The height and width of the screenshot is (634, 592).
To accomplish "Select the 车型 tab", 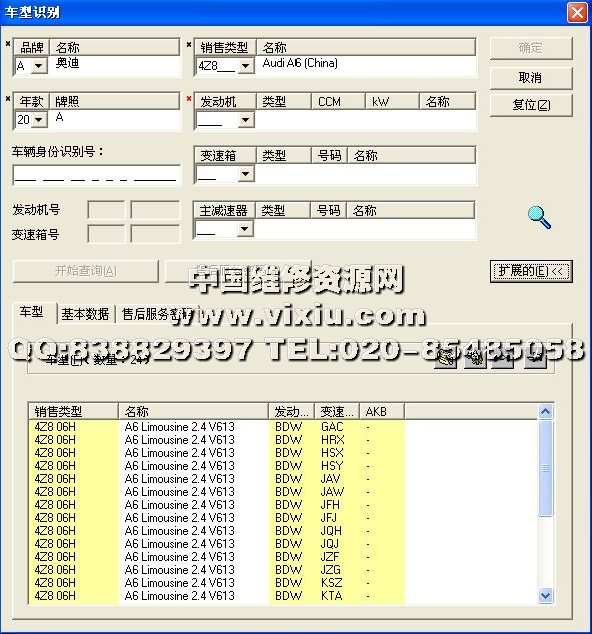I will pos(31,312).
